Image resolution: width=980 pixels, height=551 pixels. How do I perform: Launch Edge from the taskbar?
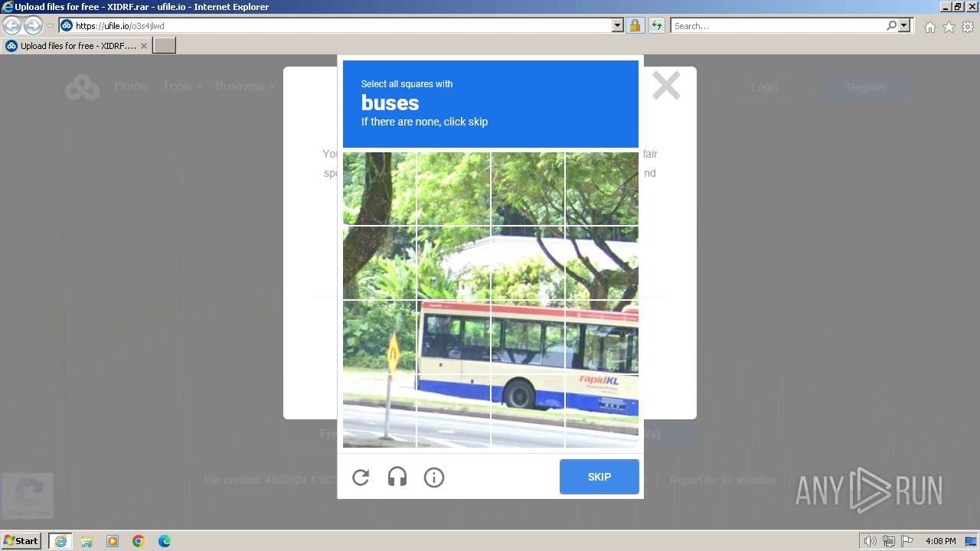pos(165,541)
